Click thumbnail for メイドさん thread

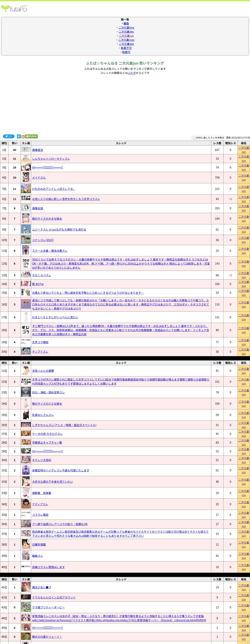(26, 177)
